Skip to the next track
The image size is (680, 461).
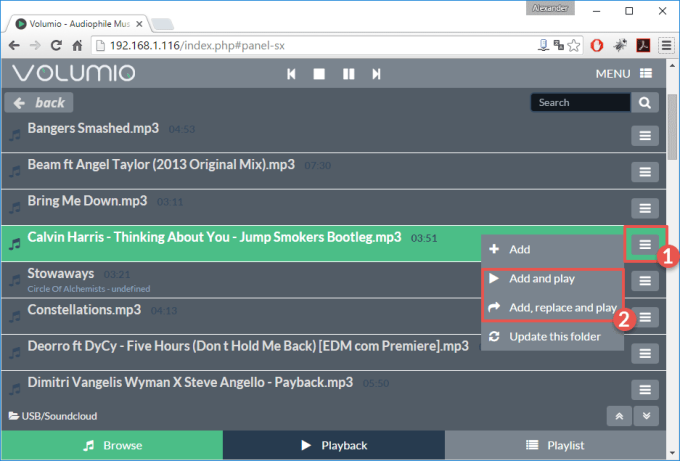click(376, 74)
